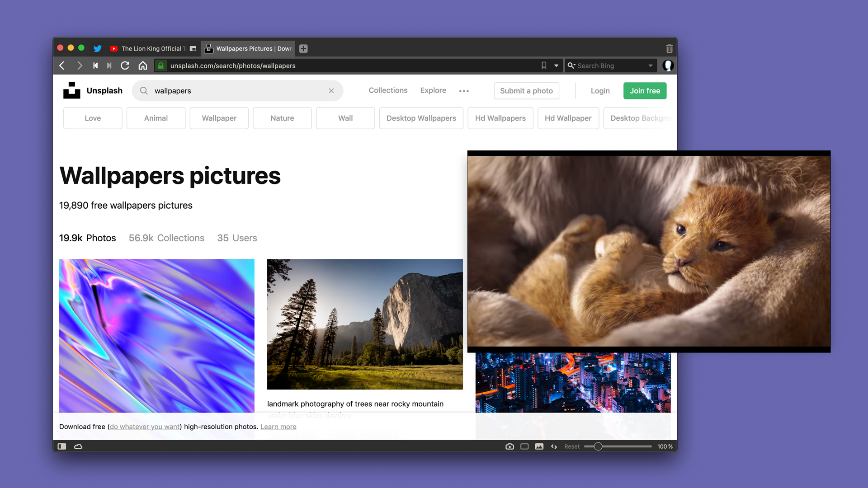Click the Unsplash wallpapers search box
The height and width of the screenshot is (488, 868).
(237, 90)
